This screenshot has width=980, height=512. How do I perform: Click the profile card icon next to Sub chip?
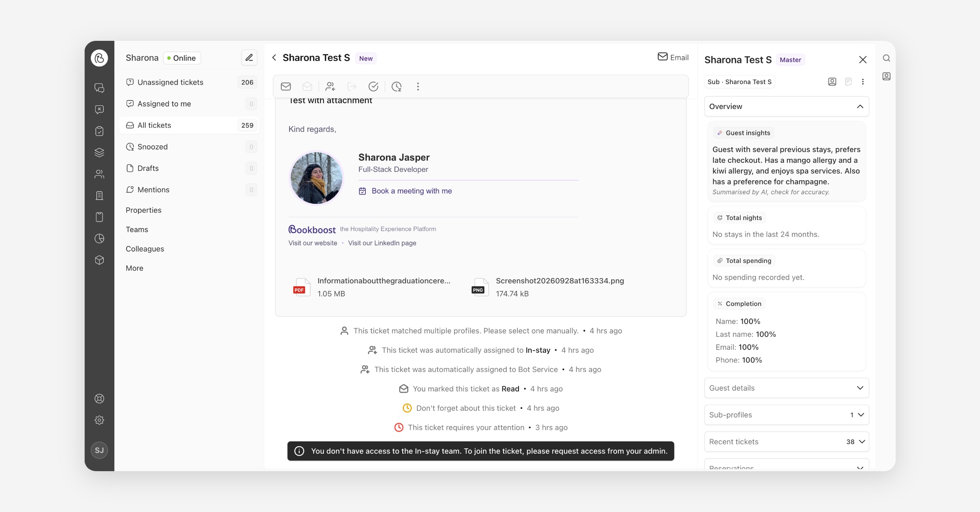(x=832, y=82)
